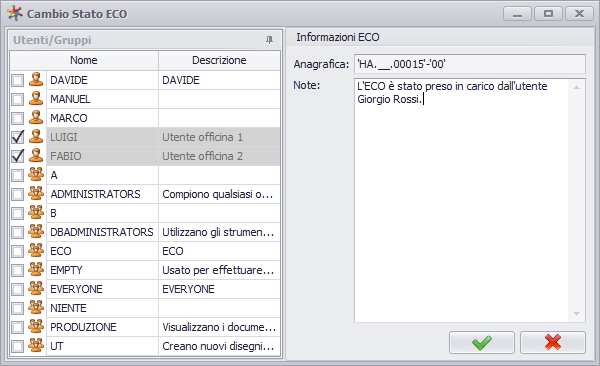This screenshot has height=366, width=600.
Task: Click the PRODUZIONE group icon
Action: click(x=36, y=327)
